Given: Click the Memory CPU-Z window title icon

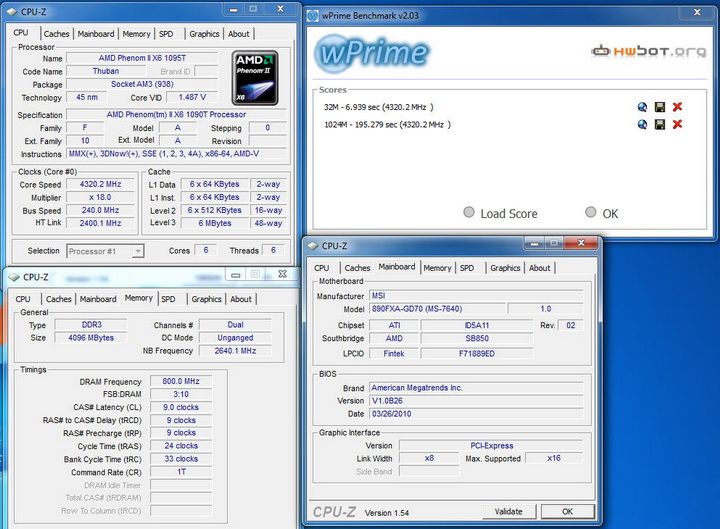Looking at the screenshot, I should (14, 277).
